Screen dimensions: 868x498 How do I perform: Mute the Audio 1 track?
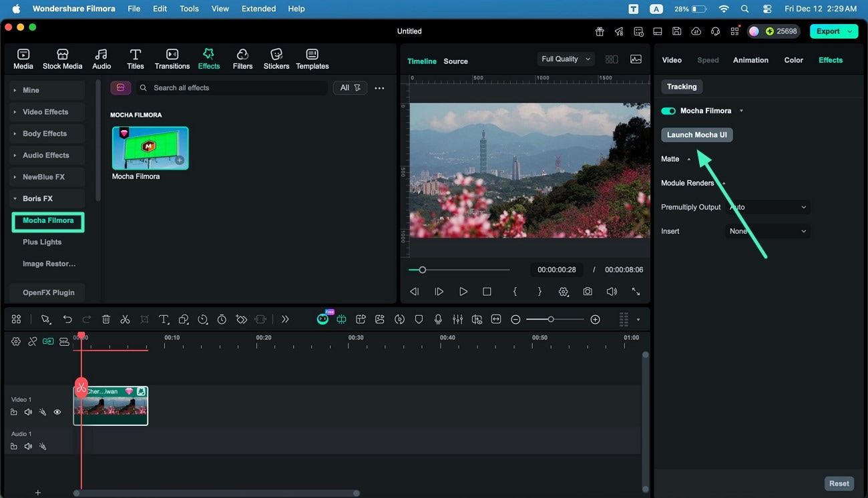tap(28, 446)
